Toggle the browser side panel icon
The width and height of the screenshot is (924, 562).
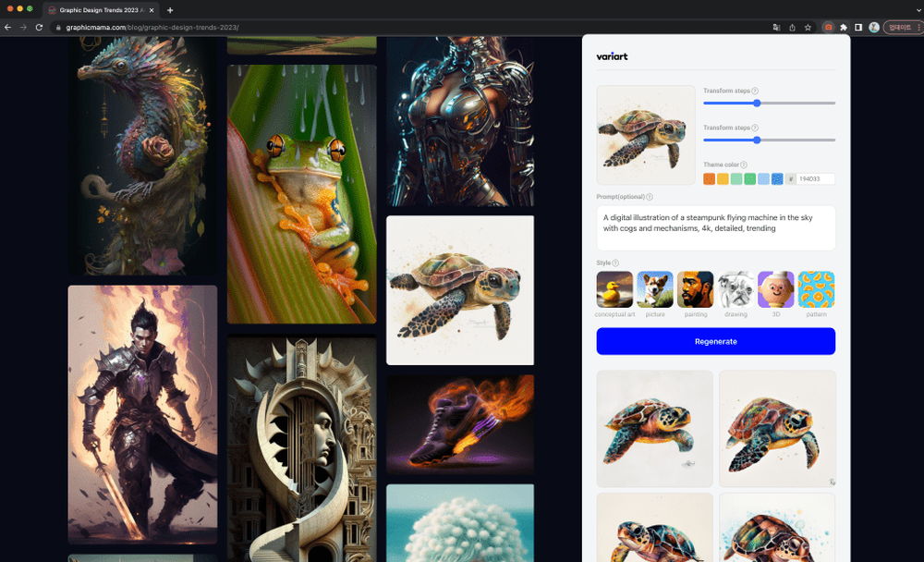pyautogui.click(x=858, y=27)
